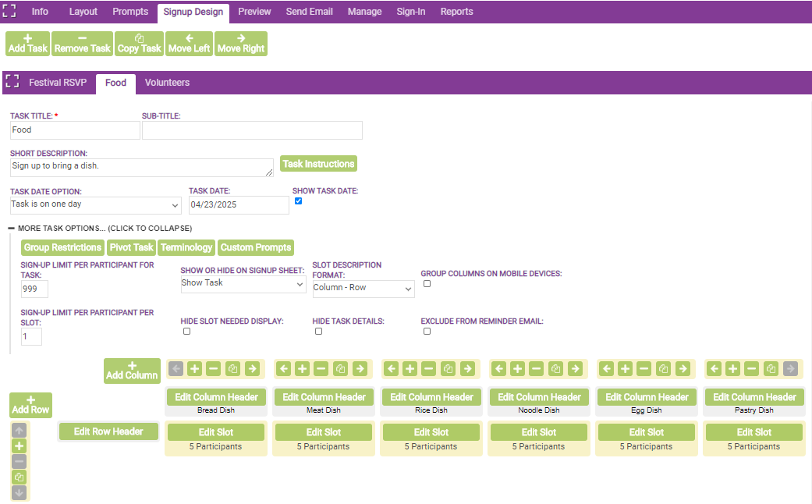Screen dimensions: 812x504
Task: Open the Task Date Option dropdown
Action: 95,205
